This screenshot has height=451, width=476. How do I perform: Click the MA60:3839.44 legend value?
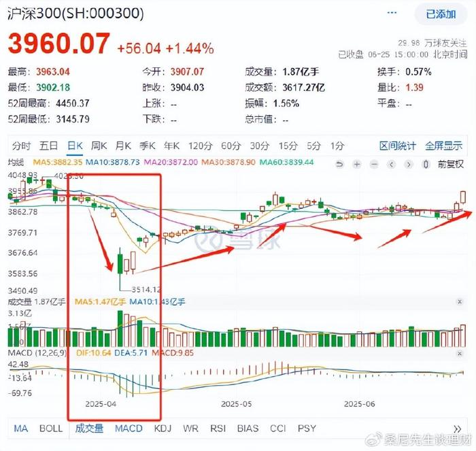point(286,162)
